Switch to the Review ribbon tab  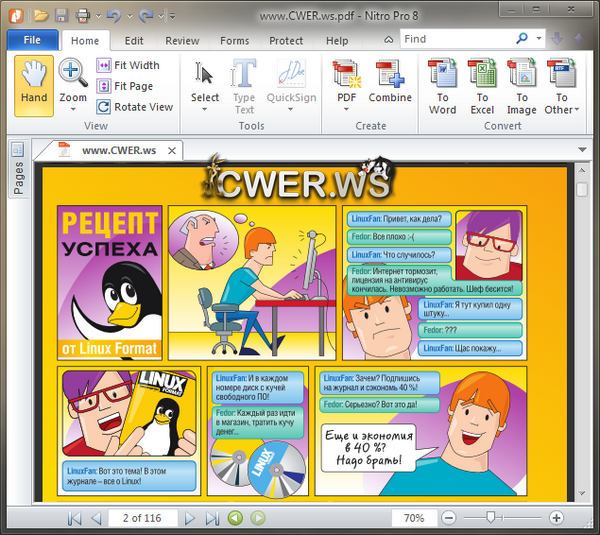[182, 41]
